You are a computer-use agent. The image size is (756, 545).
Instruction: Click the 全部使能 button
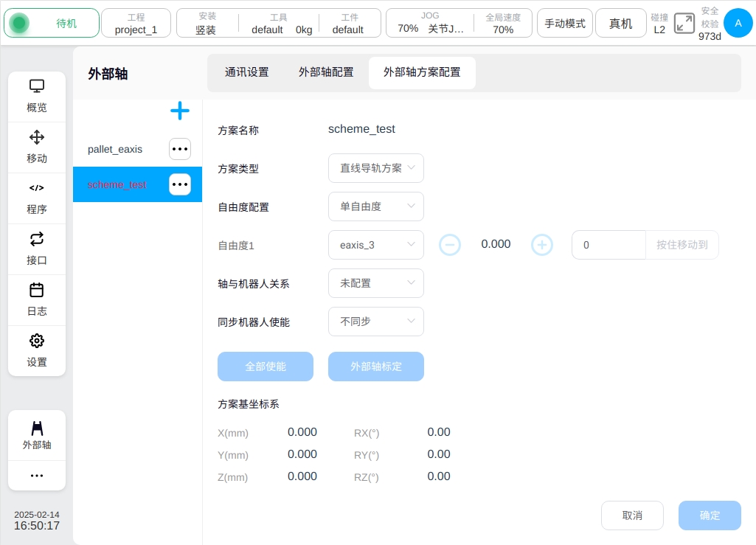[x=266, y=367]
